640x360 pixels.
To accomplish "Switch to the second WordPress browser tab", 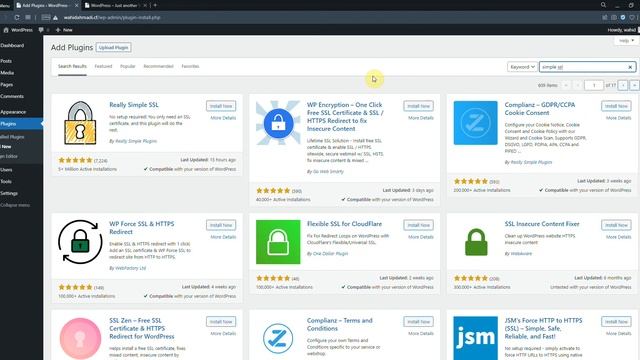I will coord(115,5).
